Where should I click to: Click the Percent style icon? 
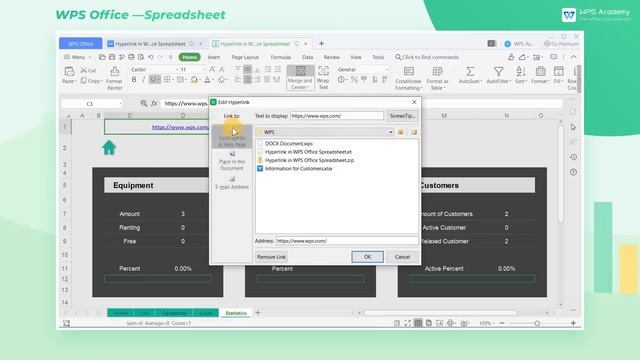pos(354,80)
